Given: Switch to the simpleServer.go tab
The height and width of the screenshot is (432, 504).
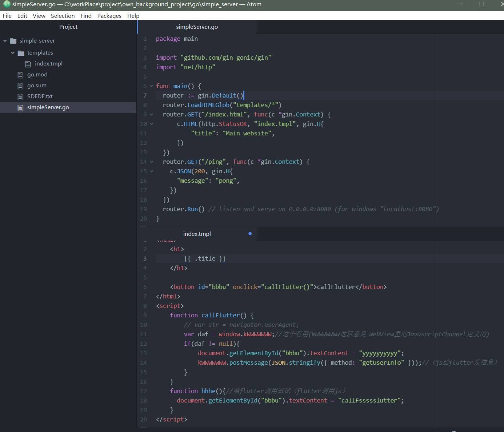Looking at the screenshot, I should click(x=197, y=27).
